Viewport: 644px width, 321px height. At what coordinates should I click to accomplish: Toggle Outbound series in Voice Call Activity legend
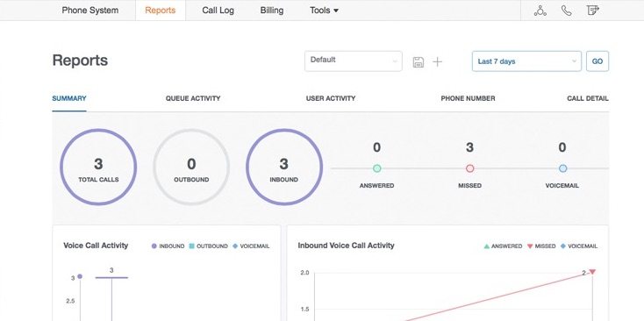coord(208,246)
